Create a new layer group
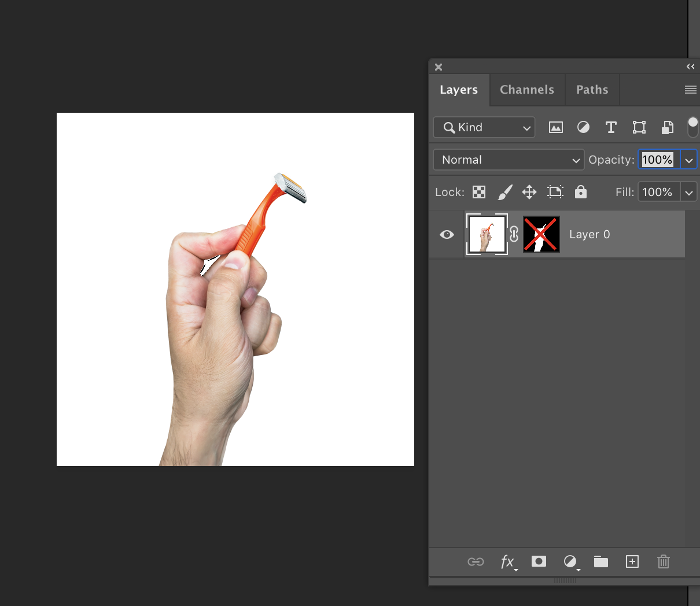 [x=600, y=561]
